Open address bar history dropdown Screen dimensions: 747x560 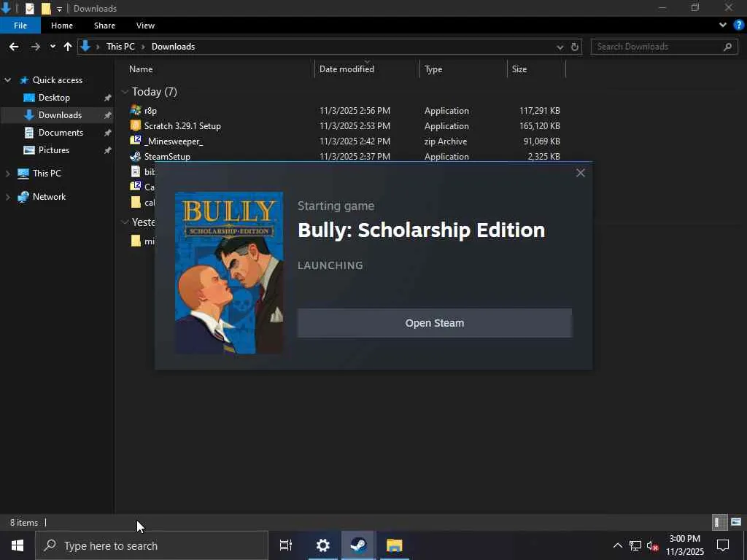click(x=560, y=47)
